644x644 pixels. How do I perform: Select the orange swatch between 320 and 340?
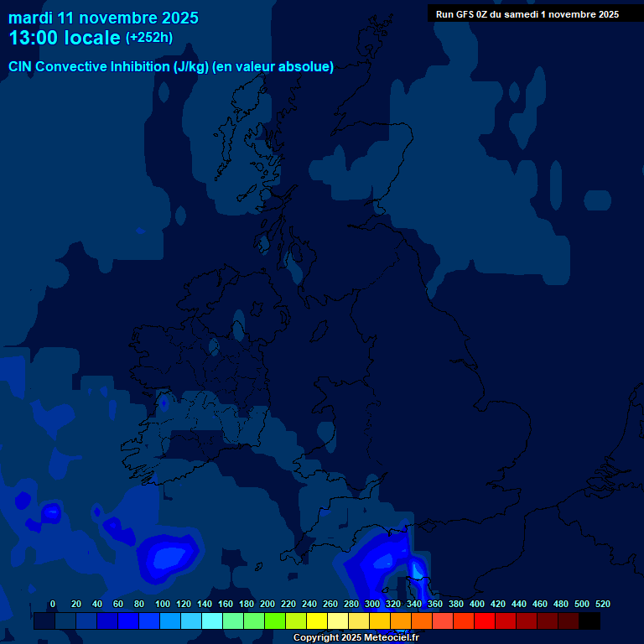coord(401,621)
